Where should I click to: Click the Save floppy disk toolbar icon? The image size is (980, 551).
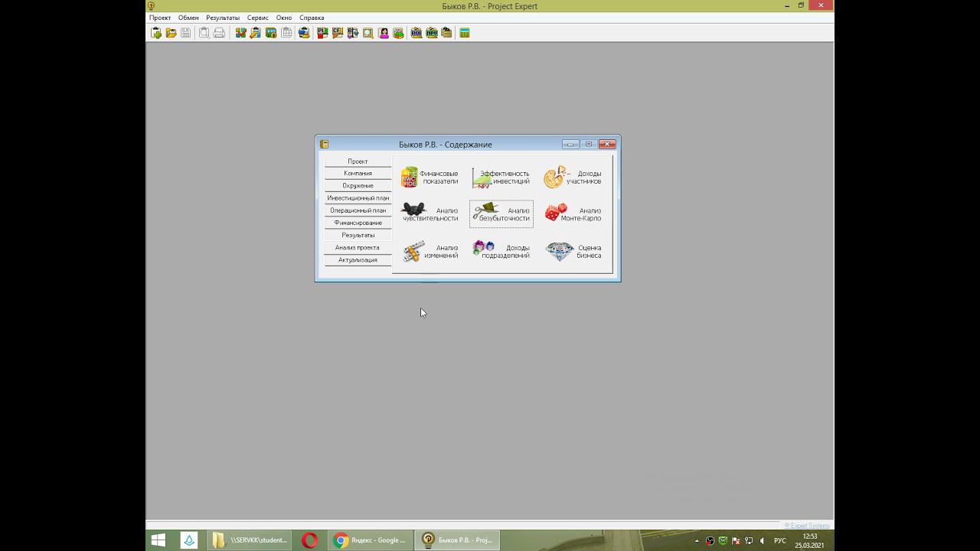click(x=185, y=33)
